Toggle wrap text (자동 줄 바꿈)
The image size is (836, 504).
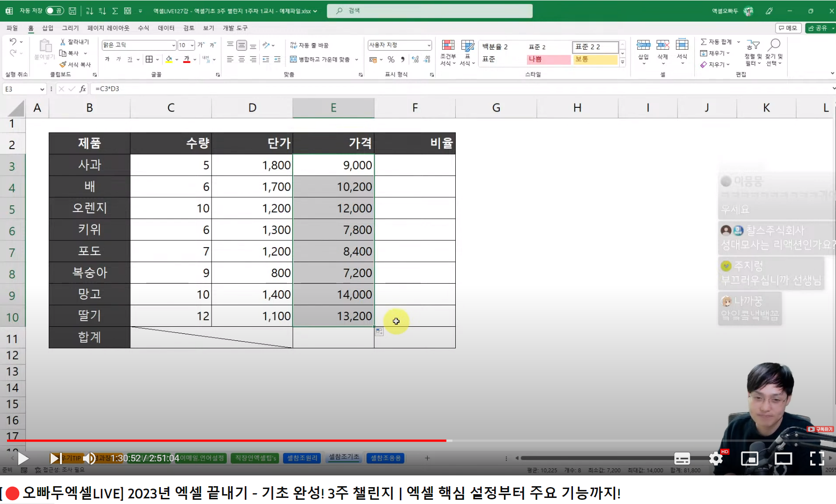tap(309, 45)
